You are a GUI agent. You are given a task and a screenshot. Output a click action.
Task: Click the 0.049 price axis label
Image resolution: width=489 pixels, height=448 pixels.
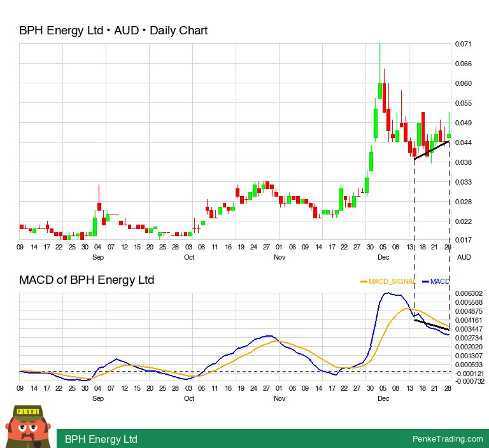tap(463, 123)
